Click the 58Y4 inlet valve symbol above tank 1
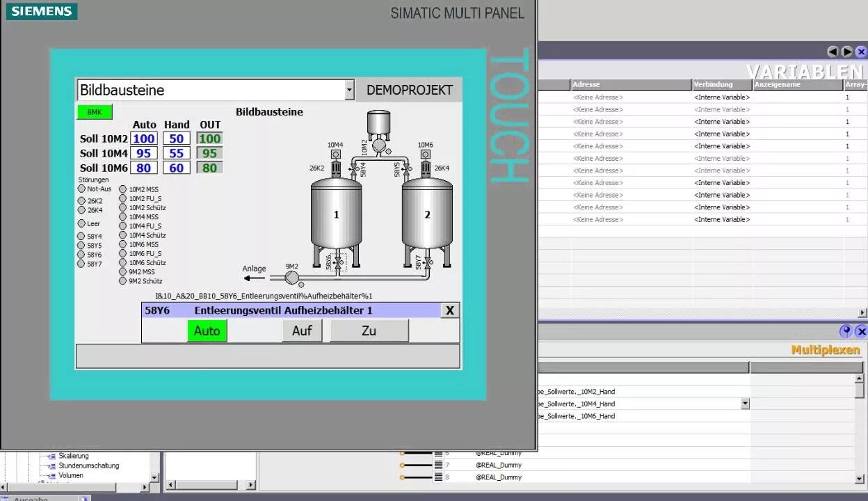 (x=354, y=169)
